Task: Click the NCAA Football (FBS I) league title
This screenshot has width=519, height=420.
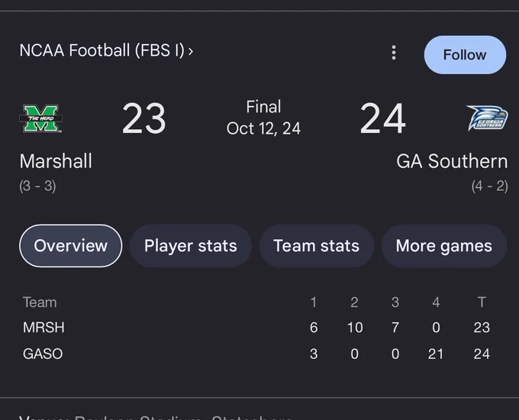Action: 102,50
